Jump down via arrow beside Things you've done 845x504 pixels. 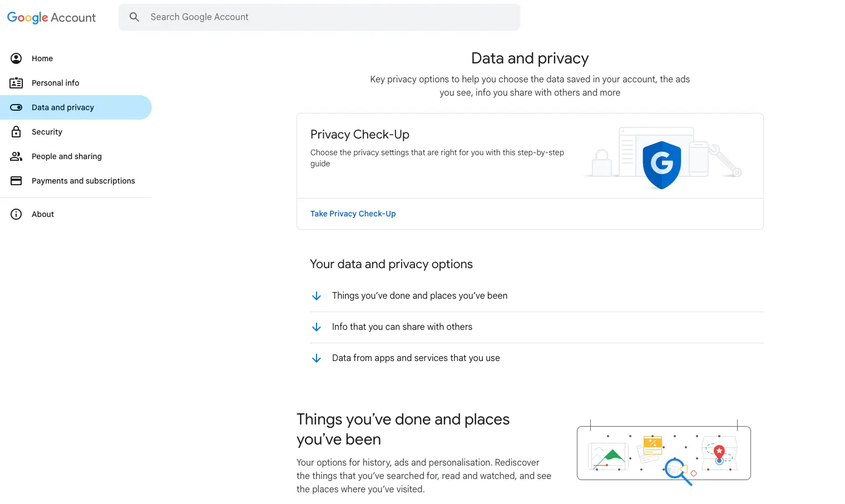(317, 296)
